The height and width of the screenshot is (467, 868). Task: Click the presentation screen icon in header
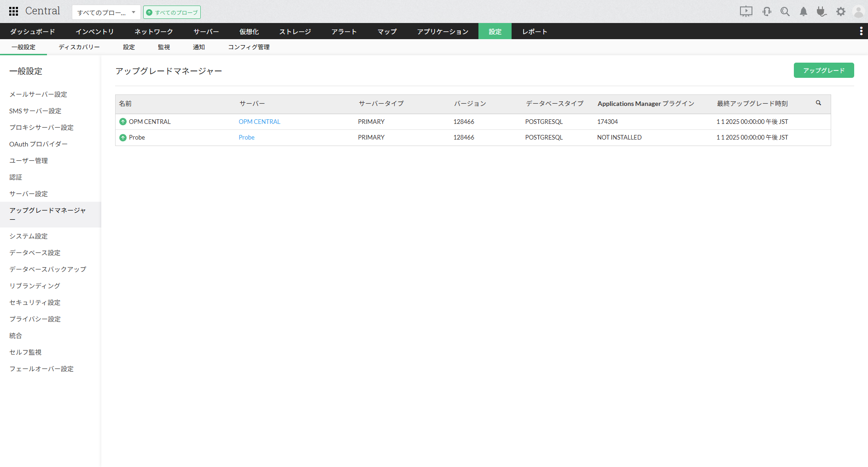pyautogui.click(x=746, y=12)
